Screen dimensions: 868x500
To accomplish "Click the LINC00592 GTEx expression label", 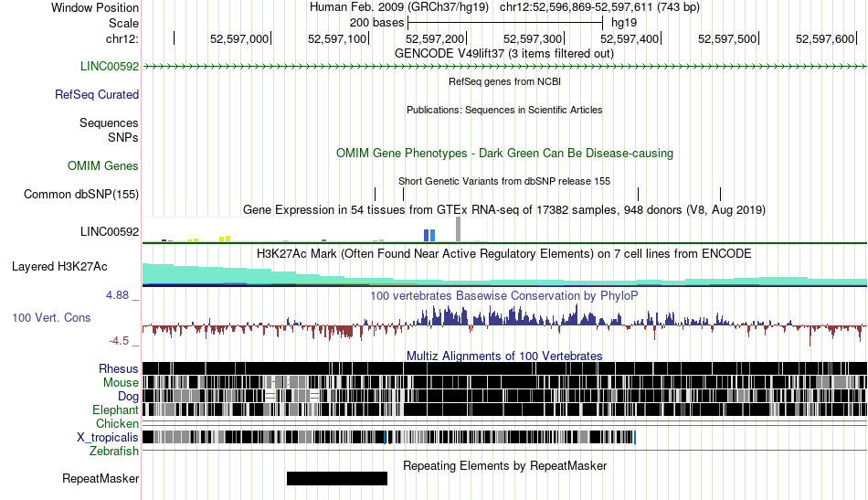I will (110, 231).
